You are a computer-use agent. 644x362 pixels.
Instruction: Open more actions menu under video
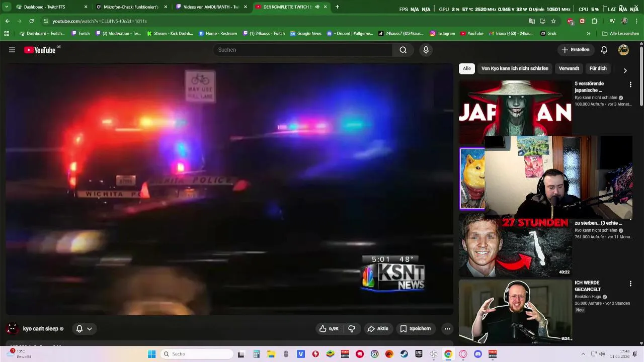pos(447,329)
